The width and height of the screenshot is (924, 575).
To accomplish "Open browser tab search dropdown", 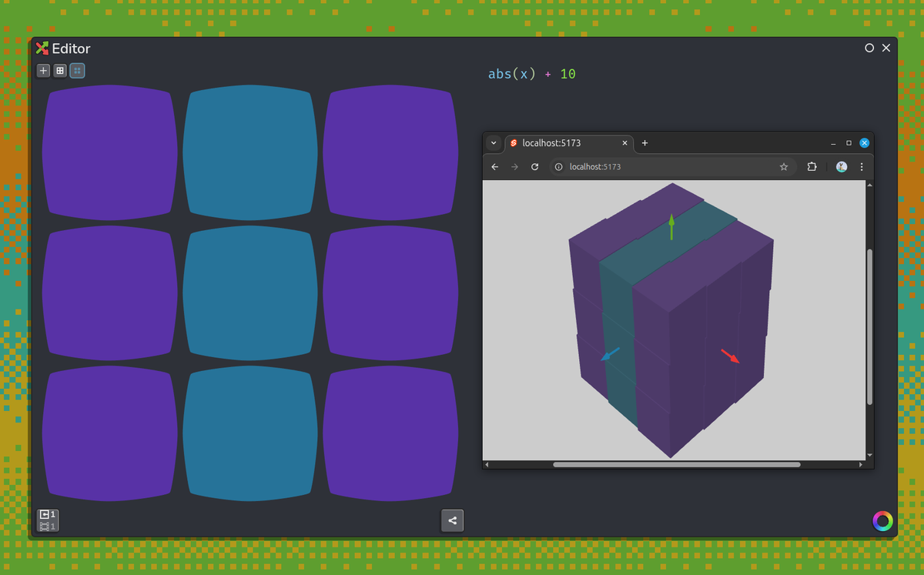I will pyautogui.click(x=494, y=143).
